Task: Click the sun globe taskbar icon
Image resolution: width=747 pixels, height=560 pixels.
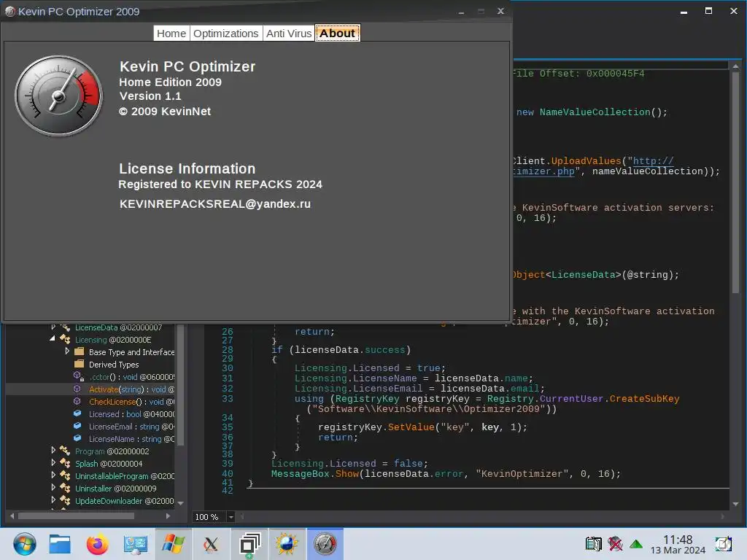Action: [x=287, y=544]
